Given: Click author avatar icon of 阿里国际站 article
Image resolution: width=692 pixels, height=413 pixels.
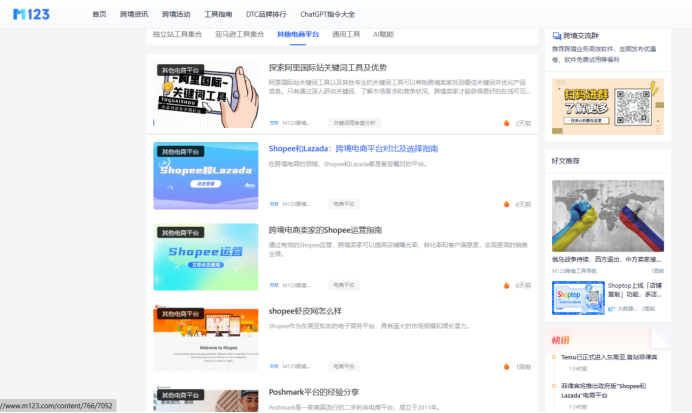Looking at the screenshot, I should point(274,123).
